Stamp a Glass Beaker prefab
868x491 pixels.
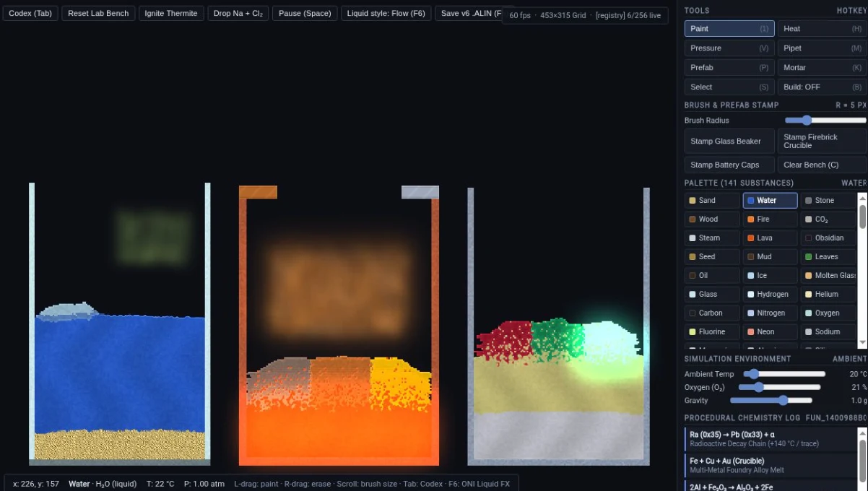[729, 141]
